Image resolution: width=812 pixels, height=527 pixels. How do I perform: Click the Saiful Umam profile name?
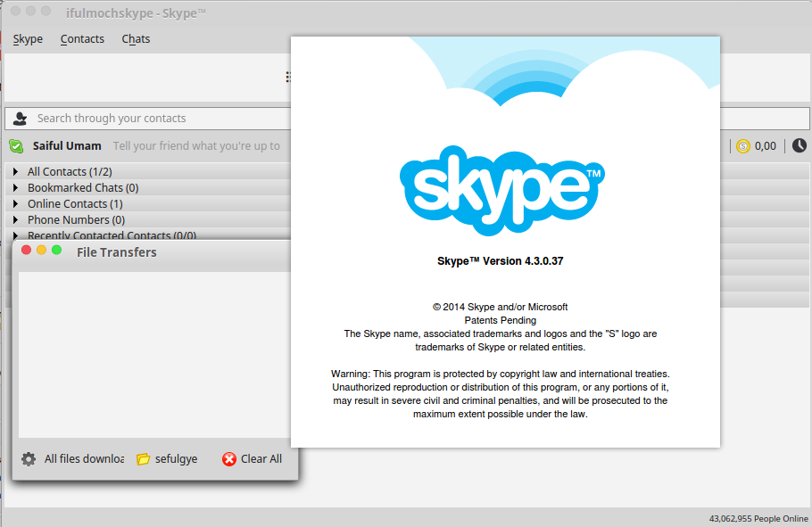67,146
